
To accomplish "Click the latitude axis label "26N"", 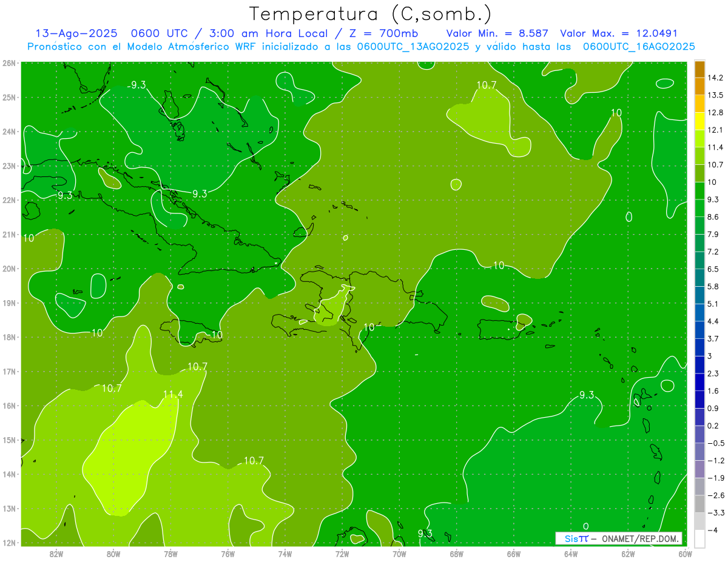I will click(9, 63).
